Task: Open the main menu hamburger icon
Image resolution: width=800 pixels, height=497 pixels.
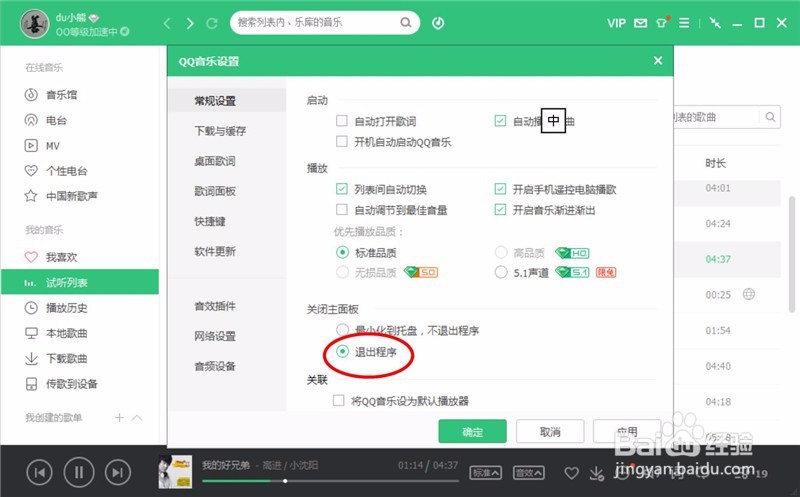Action: [x=684, y=23]
